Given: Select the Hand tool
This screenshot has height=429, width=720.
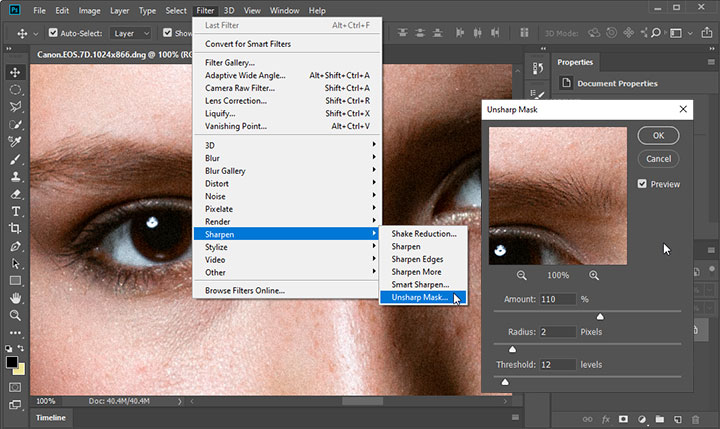Looking at the screenshot, I should (x=16, y=299).
